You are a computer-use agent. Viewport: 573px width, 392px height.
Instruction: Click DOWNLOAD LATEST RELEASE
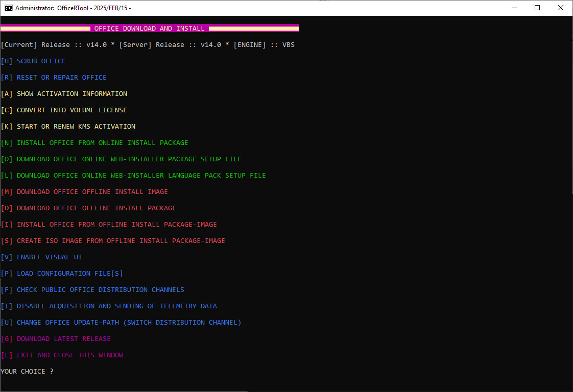tap(63, 339)
